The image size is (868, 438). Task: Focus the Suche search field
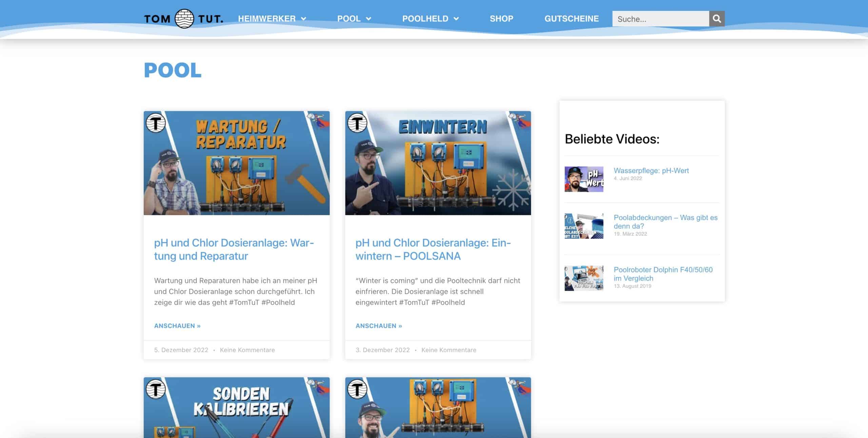[660, 19]
